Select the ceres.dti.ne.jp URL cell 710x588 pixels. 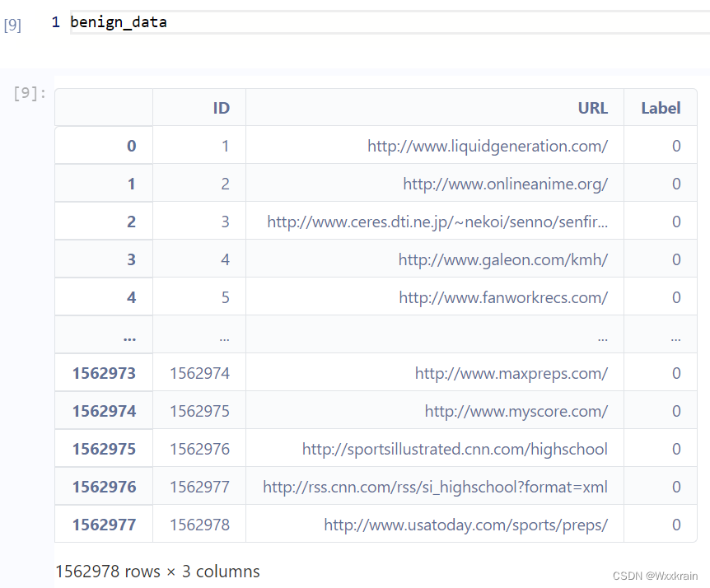435,222
